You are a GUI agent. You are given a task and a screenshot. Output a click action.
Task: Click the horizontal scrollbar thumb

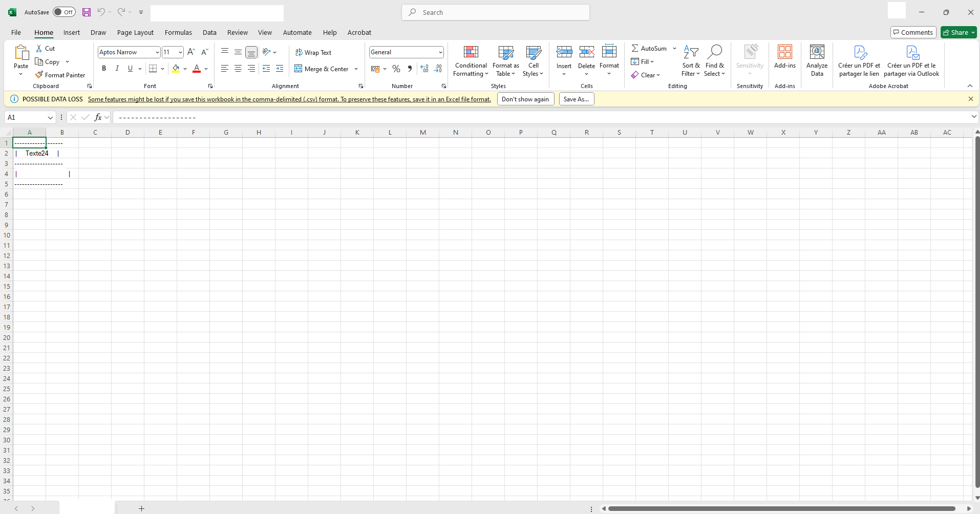pyautogui.click(x=781, y=508)
